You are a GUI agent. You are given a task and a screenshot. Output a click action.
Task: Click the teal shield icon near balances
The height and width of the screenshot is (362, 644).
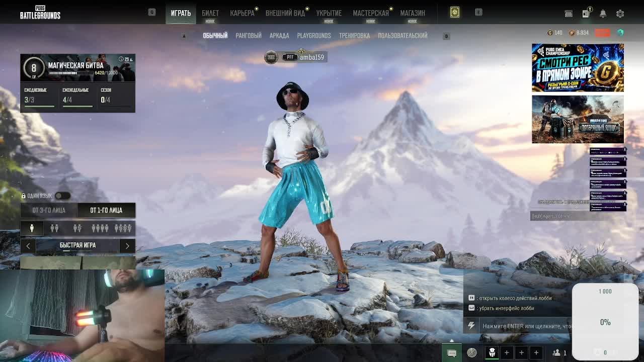[620, 33]
